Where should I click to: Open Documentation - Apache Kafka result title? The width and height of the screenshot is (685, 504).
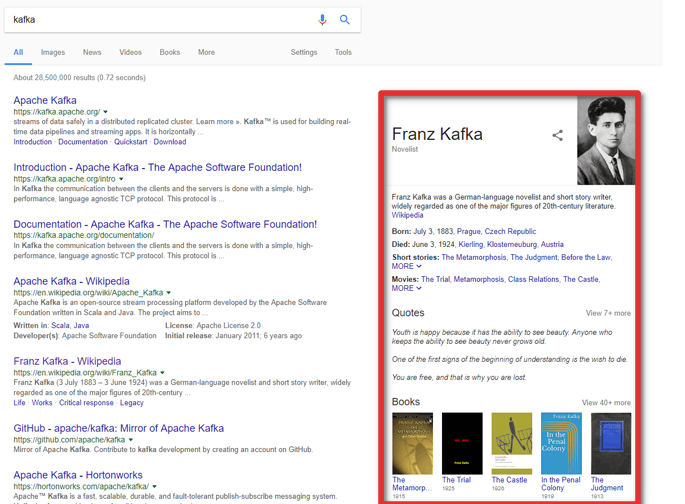pyautogui.click(x=165, y=224)
